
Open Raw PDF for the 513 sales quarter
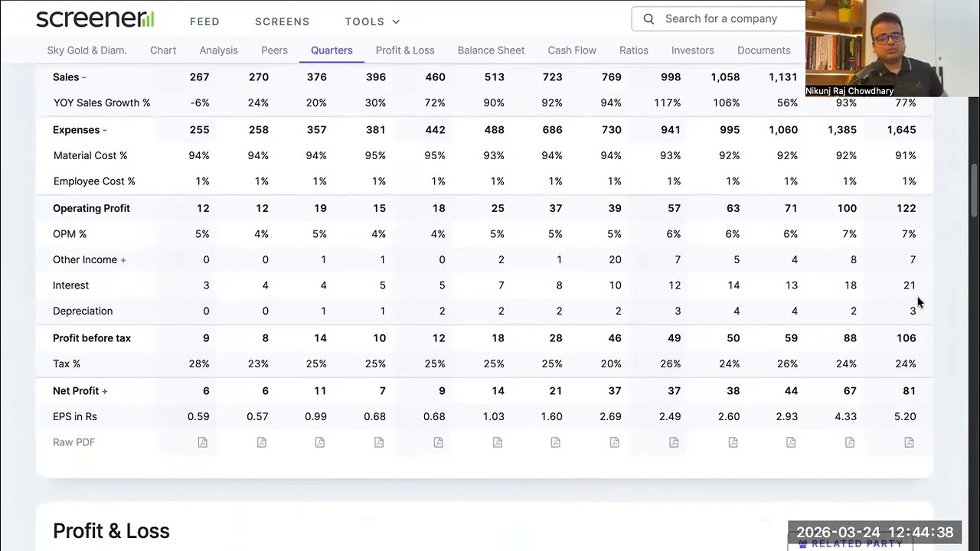click(x=497, y=442)
